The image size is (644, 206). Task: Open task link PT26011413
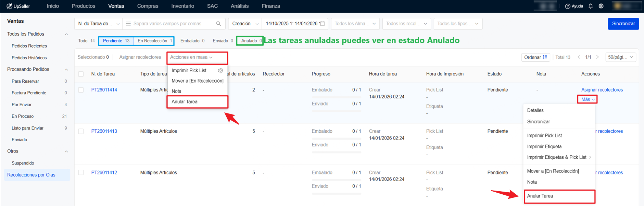coord(104,131)
